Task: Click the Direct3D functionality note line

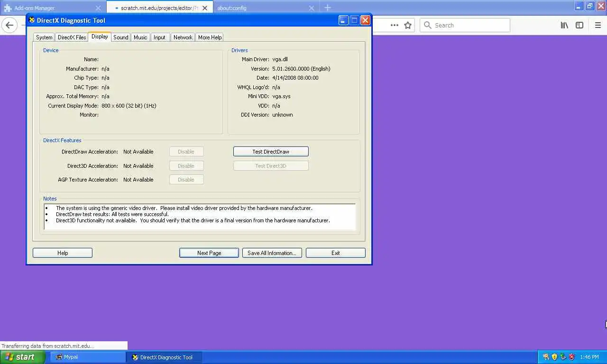Action: coord(193,220)
